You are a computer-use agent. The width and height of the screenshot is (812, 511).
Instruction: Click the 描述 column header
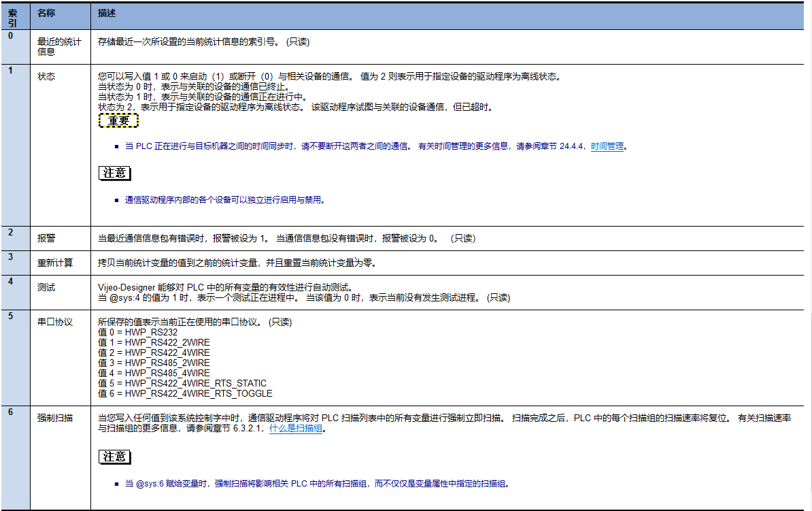click(x=107, y=14)
